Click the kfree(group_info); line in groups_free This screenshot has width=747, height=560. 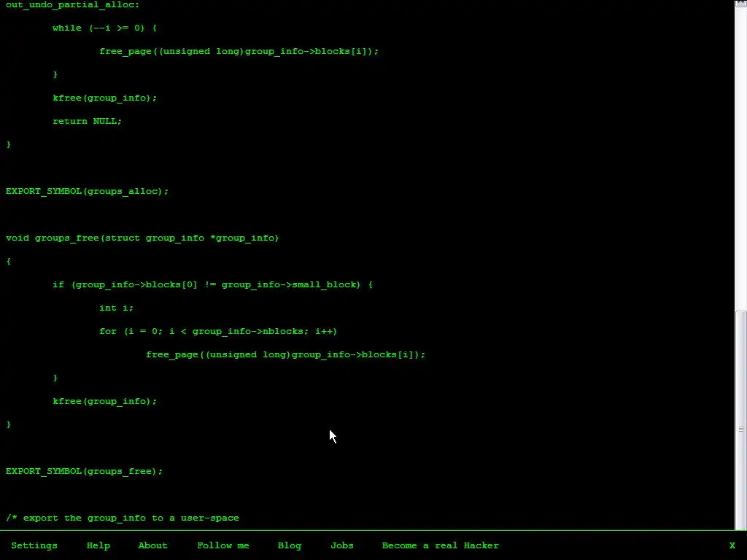point(104,402)
